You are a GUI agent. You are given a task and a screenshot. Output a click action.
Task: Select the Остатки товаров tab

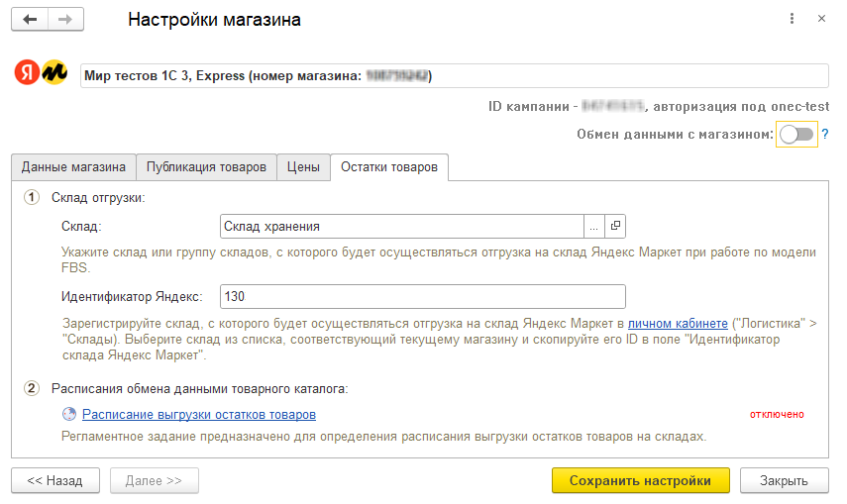click(389, 167)
